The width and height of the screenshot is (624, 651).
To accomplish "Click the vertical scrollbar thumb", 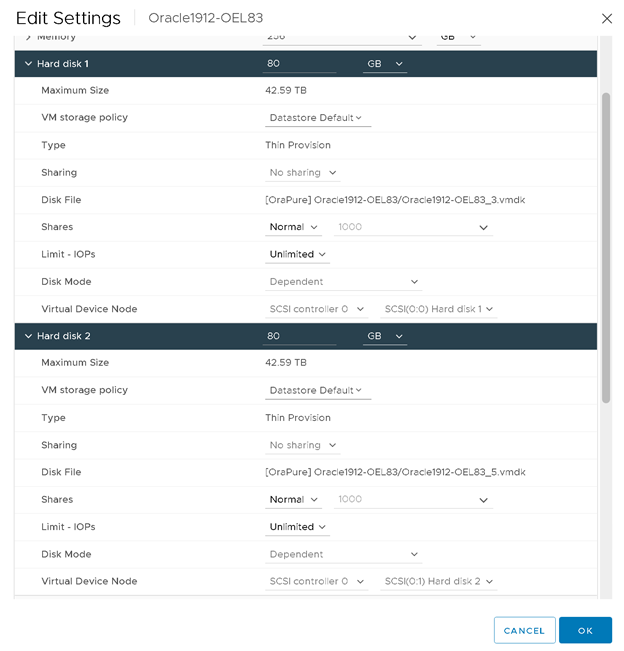I will pyautogui.click(x=605, y=248).
